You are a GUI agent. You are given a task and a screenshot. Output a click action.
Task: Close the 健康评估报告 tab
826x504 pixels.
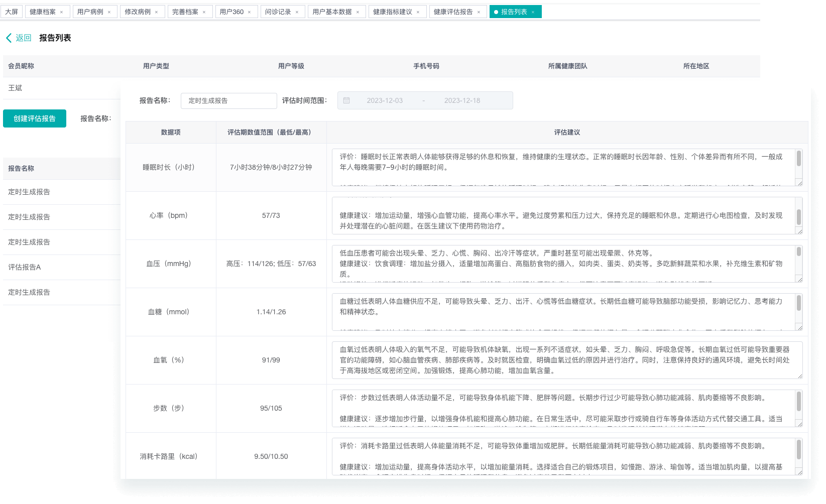click(479, 12)
